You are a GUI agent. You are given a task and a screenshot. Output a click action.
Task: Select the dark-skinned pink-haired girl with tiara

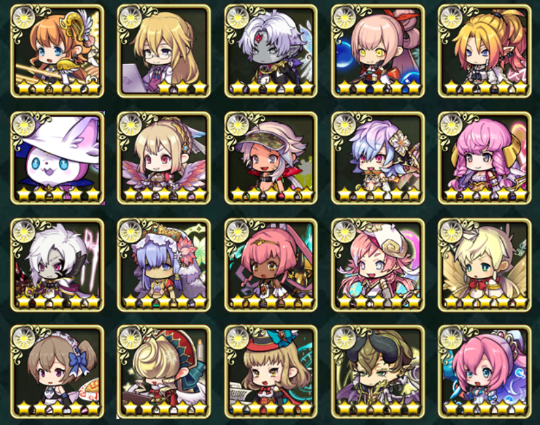tap(271, 265)
